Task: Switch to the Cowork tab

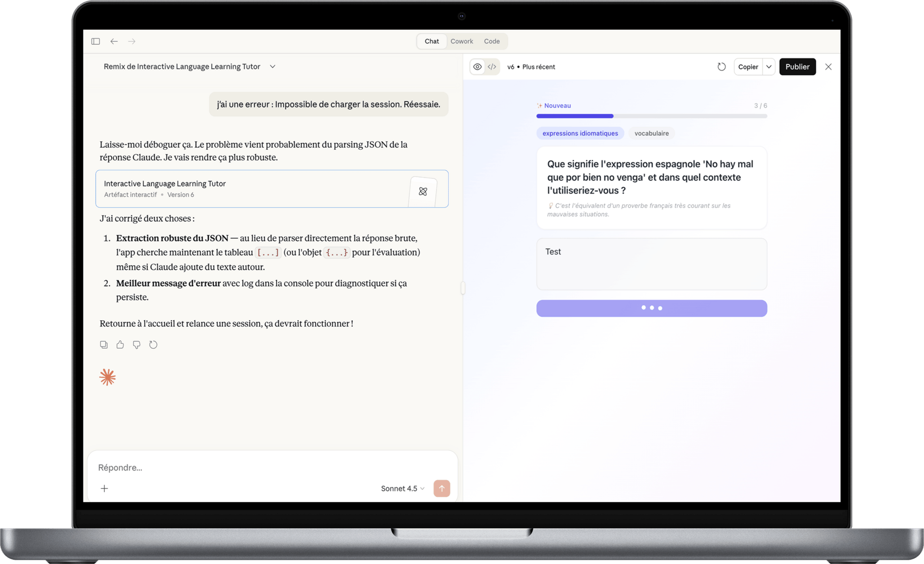Action: (462, 41)
